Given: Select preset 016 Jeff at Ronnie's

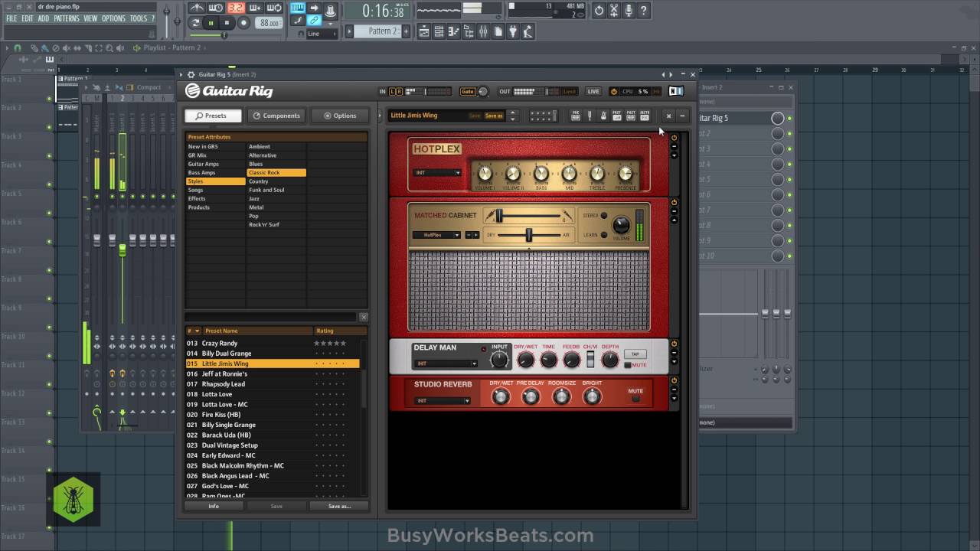Looking at the screenshot, I should pyautogui.click(x=273, y=373).
